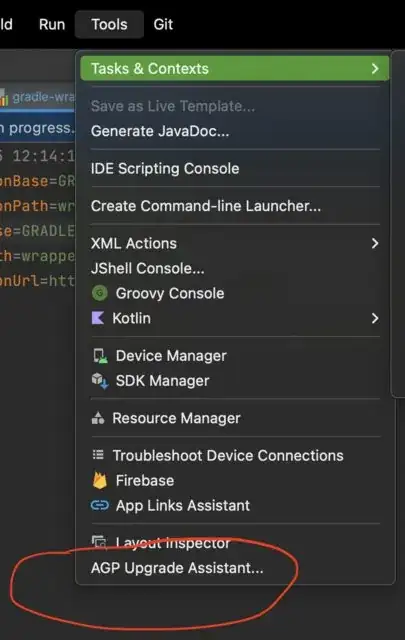Click the SDK Manager box icon
The width and height of the screenshot is (405, 640).
(100, 380)
